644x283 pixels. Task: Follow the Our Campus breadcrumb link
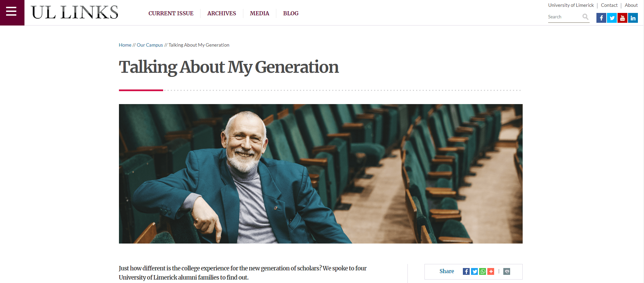click(150, 45)
